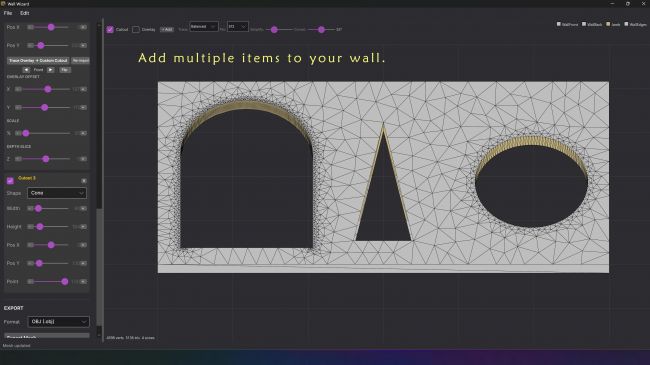Click the previous arrow beside Front

(26, 70)
